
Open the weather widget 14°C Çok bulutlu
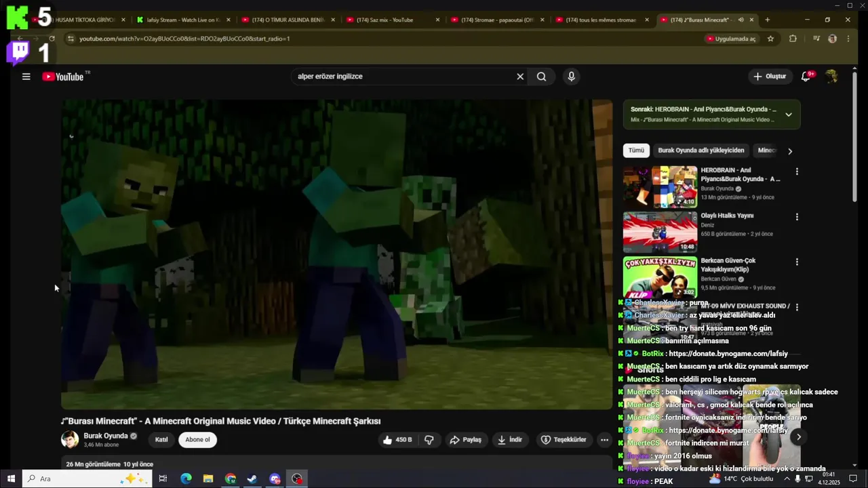pyautogui.click(x=741, y=479)
